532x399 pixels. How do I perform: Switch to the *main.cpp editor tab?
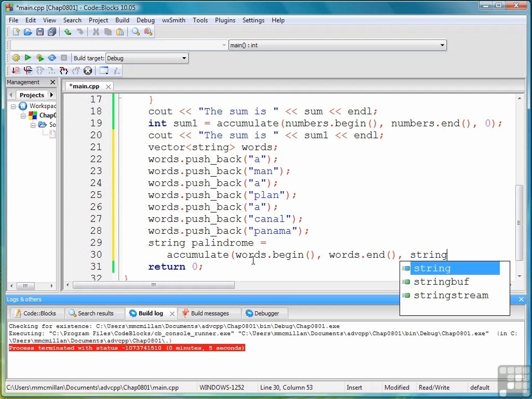pos(84,86)
